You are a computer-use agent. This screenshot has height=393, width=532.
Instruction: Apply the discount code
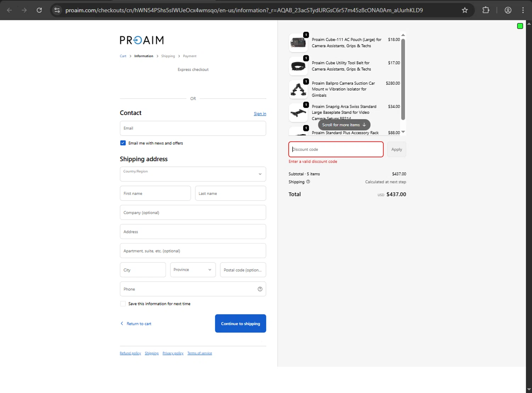397,149
